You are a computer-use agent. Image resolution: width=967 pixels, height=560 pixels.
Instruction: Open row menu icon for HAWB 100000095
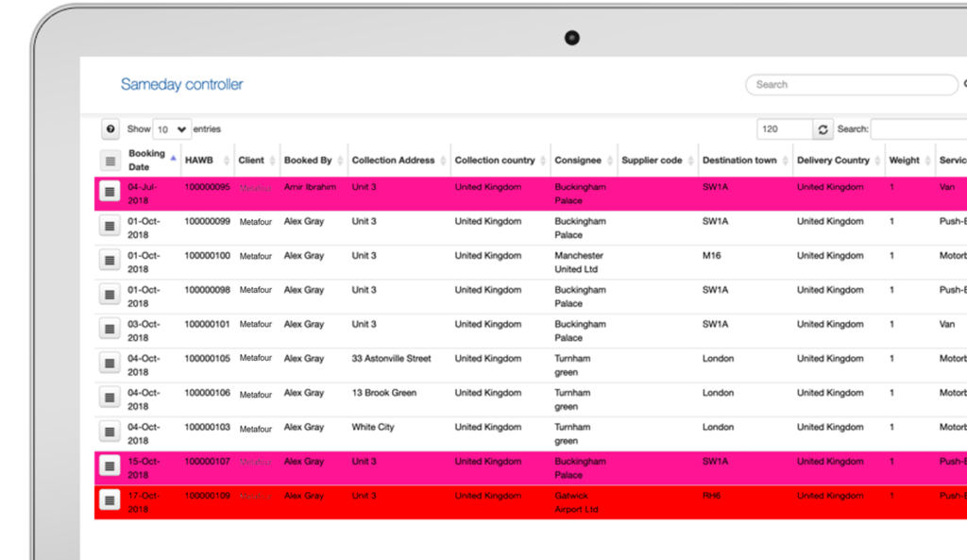[x=110, y=192]
